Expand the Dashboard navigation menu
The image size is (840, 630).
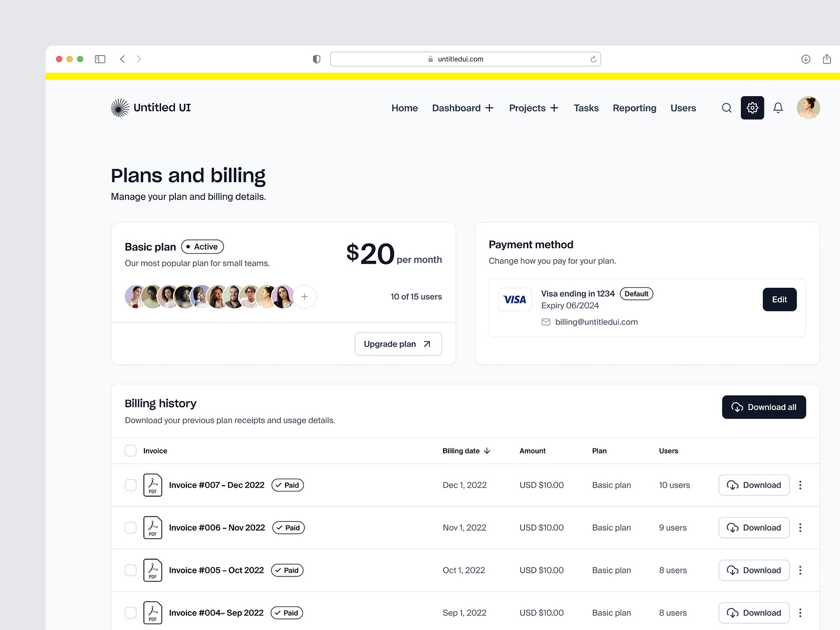click(463, 108)
